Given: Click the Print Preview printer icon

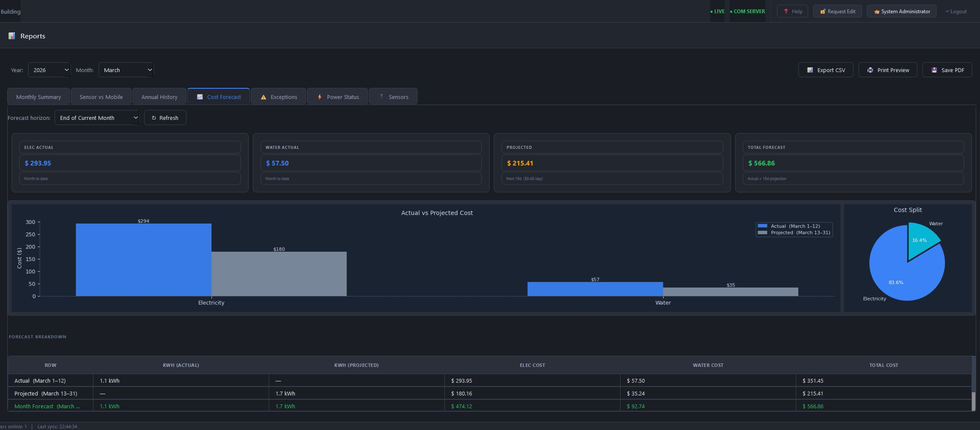Looking at the screenshot, I should click(870, 70).
